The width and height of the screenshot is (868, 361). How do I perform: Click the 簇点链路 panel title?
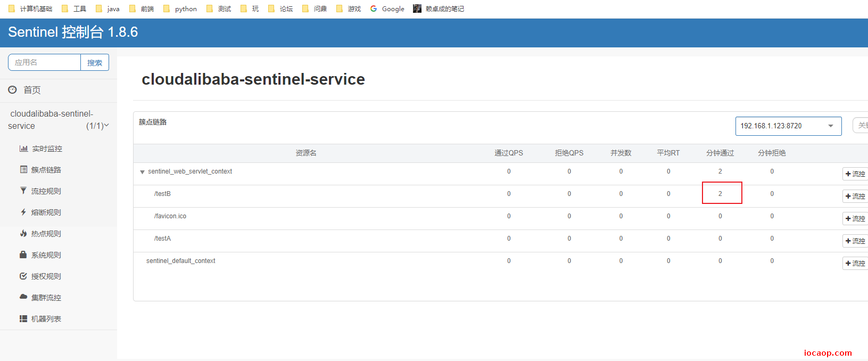tap(153, 122)
